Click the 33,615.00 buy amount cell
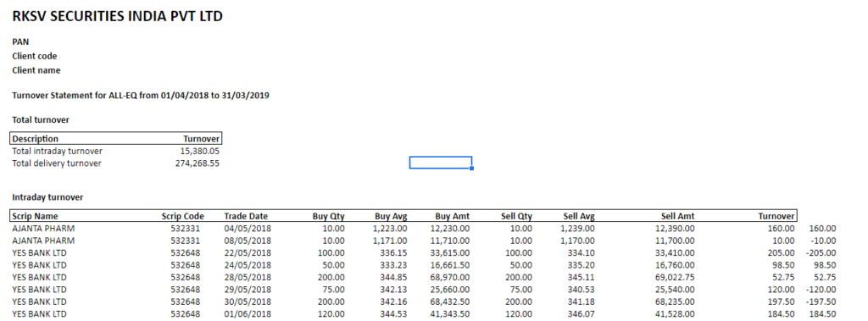This screenshot has height=321, width=868. [x=450, y=252]
